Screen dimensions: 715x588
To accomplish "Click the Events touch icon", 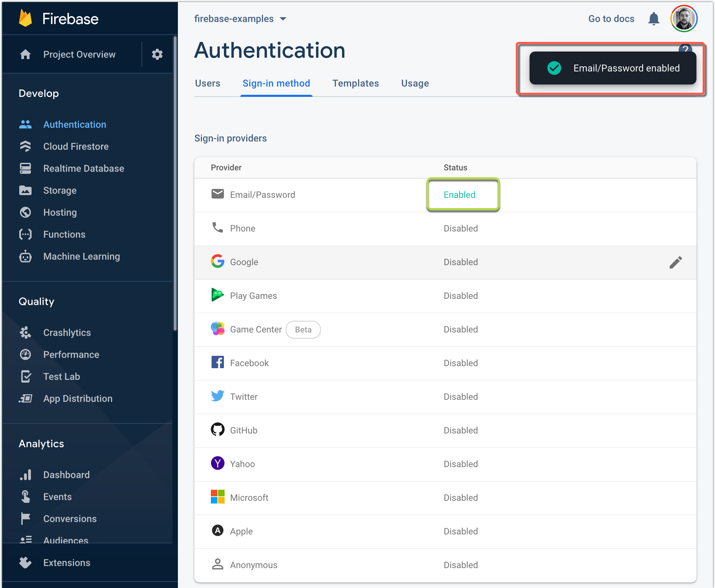I will pos(25,497).
